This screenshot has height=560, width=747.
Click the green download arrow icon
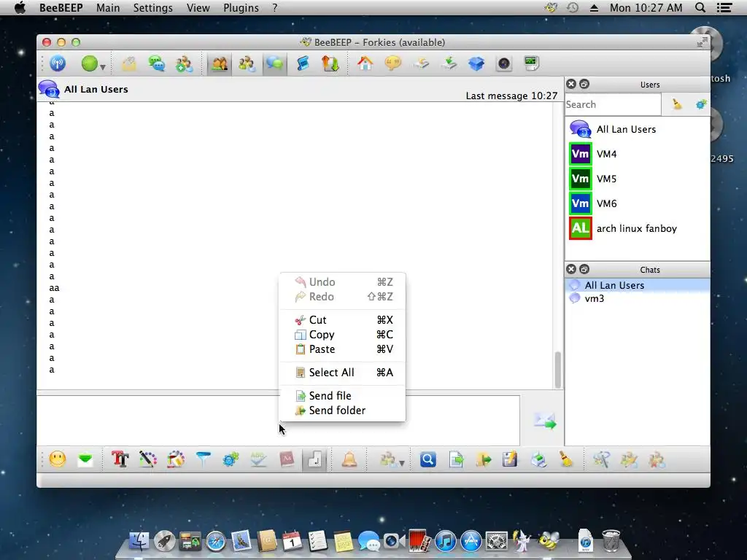449,63
